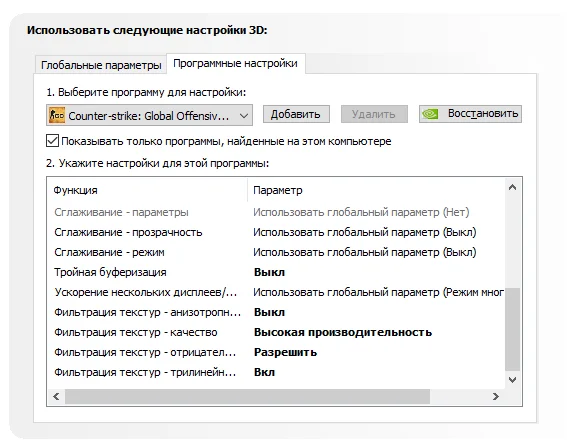Switch to Глобальные параметры tab
567x440 pixels.
(101, 65)
